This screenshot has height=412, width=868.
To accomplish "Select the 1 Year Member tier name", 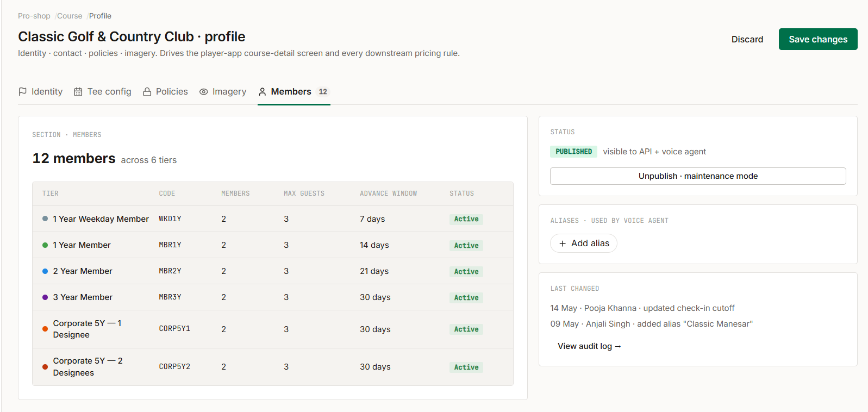I will point(82,245).
